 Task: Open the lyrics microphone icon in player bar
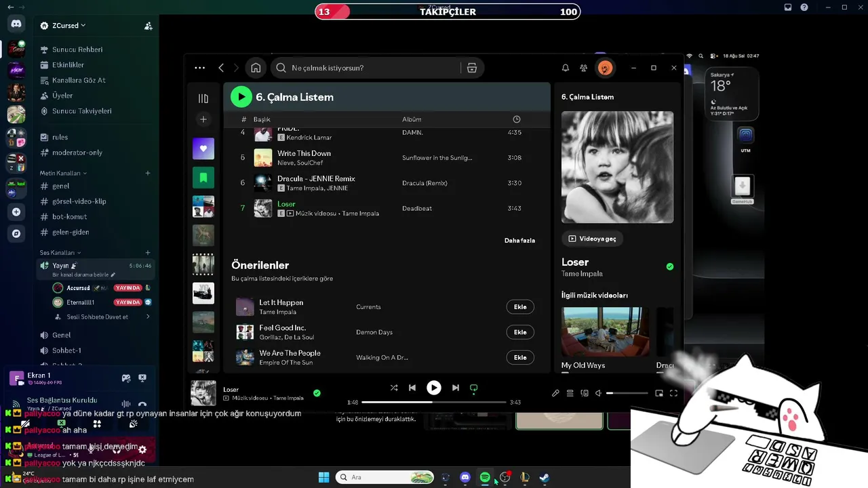point(555,393)
